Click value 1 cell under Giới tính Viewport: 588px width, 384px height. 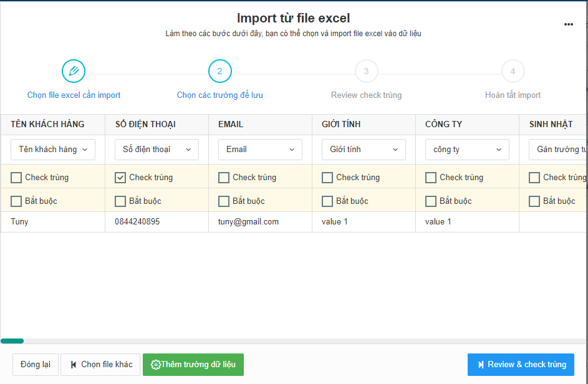coord(364,222)
